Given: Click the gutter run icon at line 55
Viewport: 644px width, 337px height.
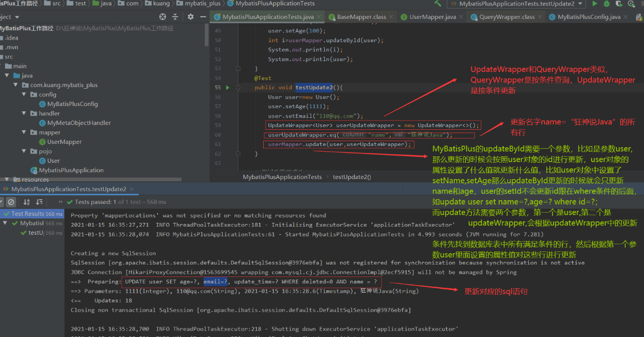Looking at the screenshot, I should pos(227,88).
